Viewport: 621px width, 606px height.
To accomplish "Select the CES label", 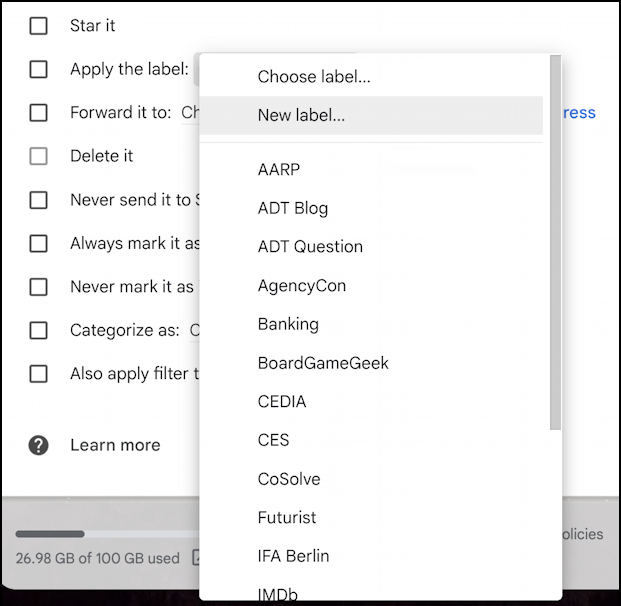I will click(x=371, y=440).
